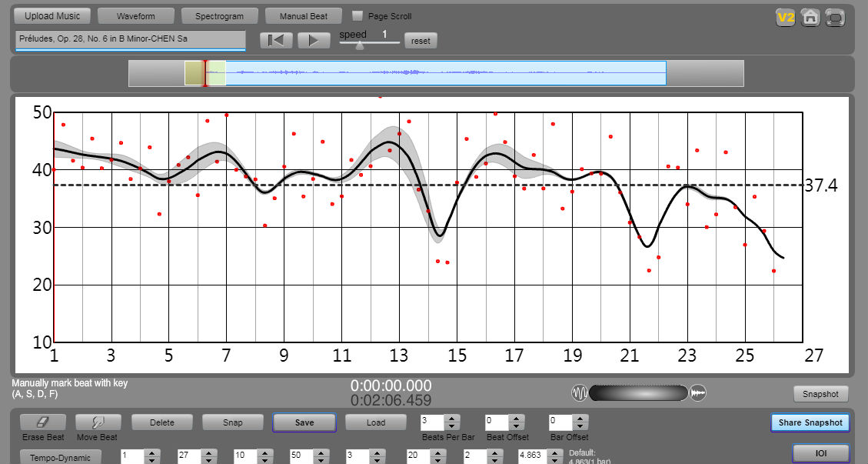Increase the Beats Per Bar value
Screen dimensions: 868x464
453,418
